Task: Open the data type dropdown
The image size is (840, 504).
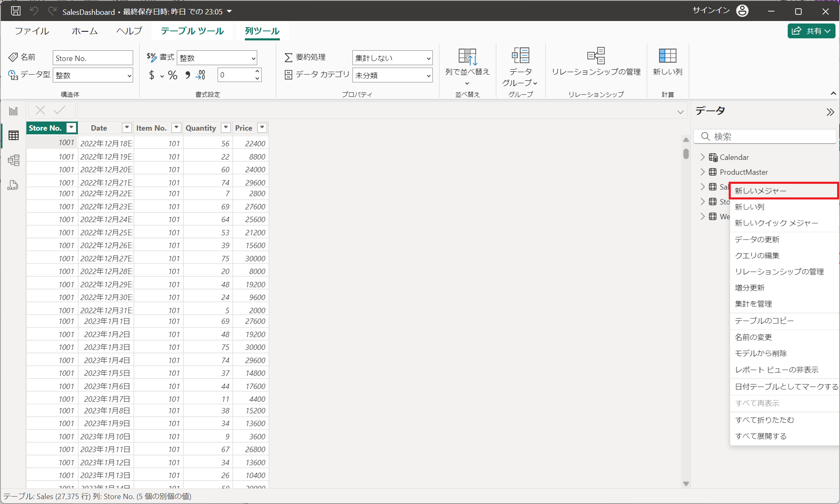Action: point(93,75)
